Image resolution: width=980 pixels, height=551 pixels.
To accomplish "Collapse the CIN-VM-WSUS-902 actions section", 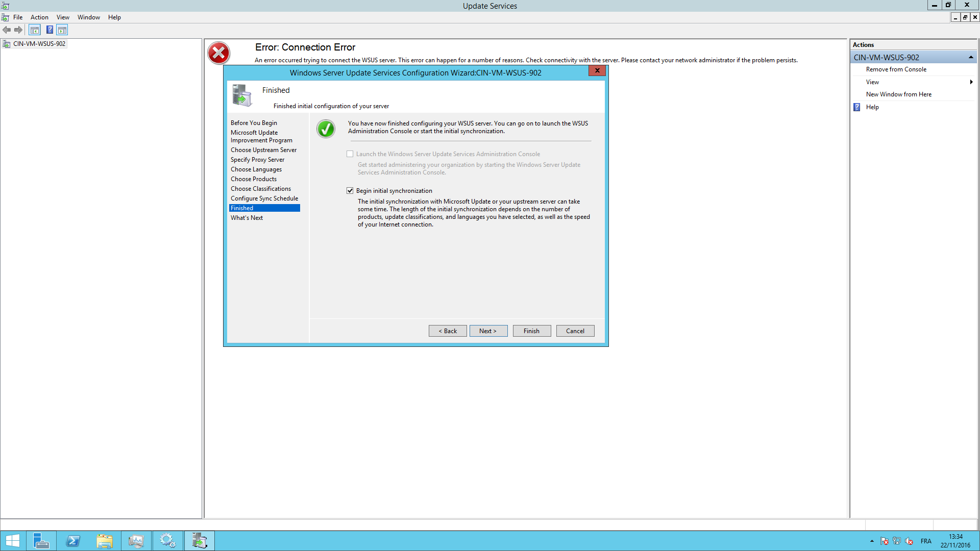I will tap(971, 57).
